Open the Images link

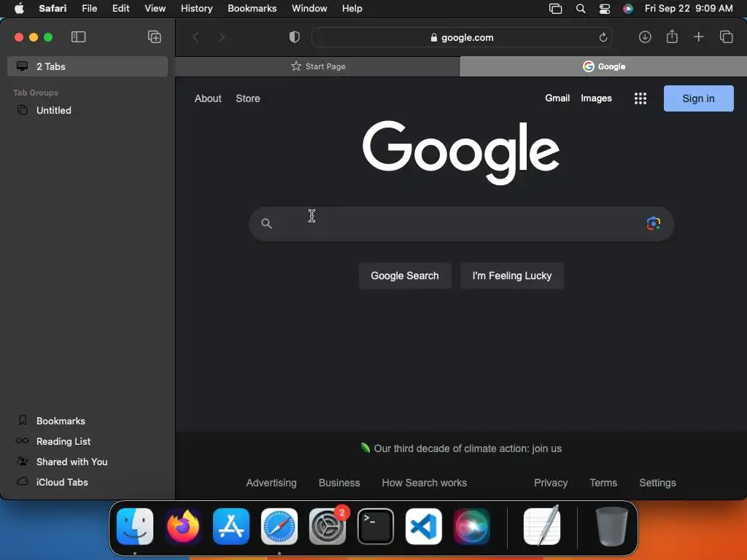point(596,98)
